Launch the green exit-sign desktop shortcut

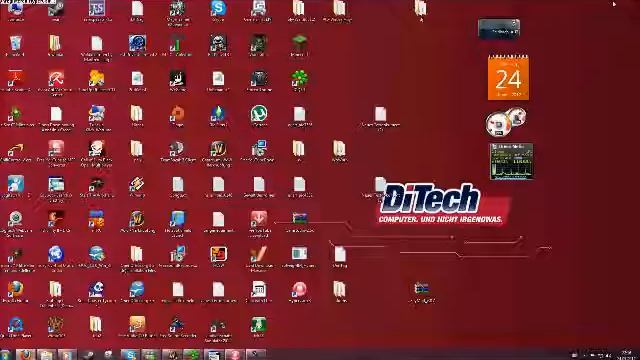click(x=258, y=325)
